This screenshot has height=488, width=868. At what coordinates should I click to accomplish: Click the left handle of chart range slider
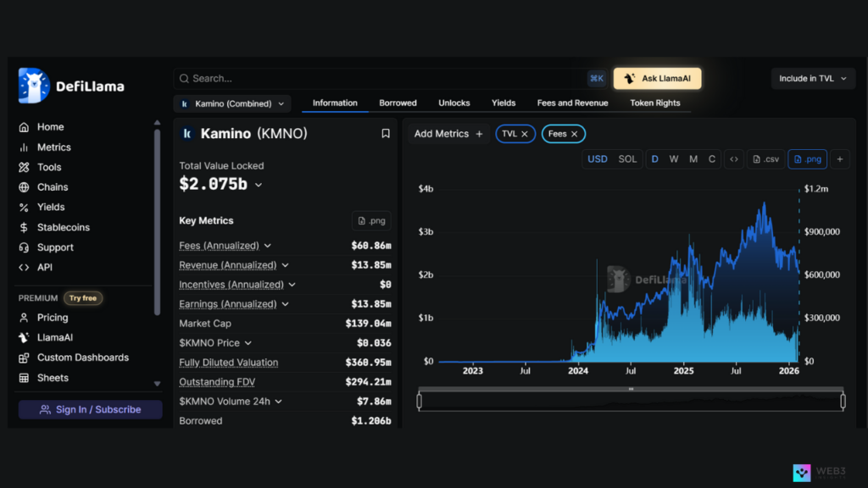420,401
